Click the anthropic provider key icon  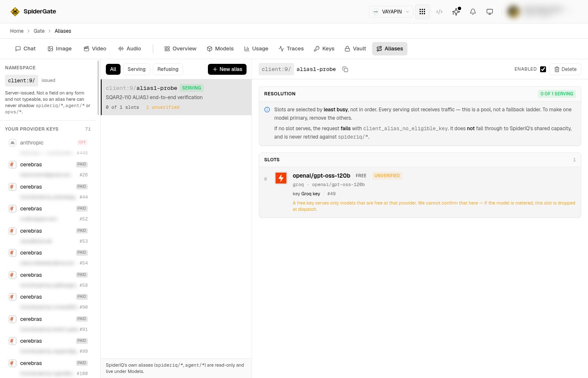(x=13, y=143)
